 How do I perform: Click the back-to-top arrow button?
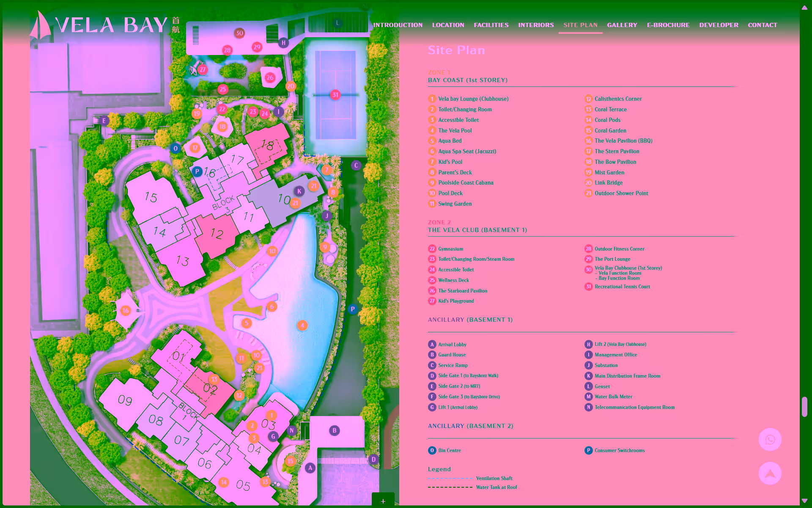770,473
